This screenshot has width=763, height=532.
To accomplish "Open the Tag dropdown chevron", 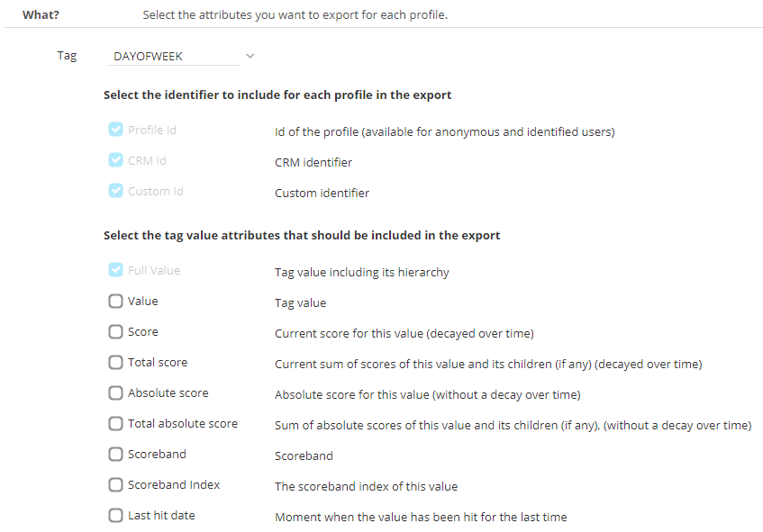I will click(250, 56).
